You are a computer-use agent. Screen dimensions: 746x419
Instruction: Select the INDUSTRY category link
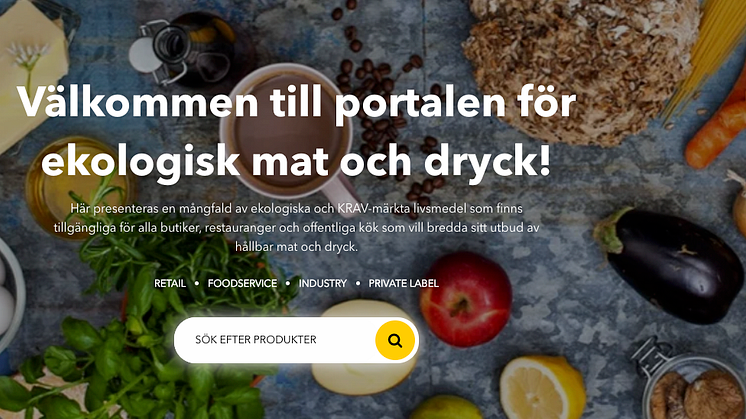[323, 283]
